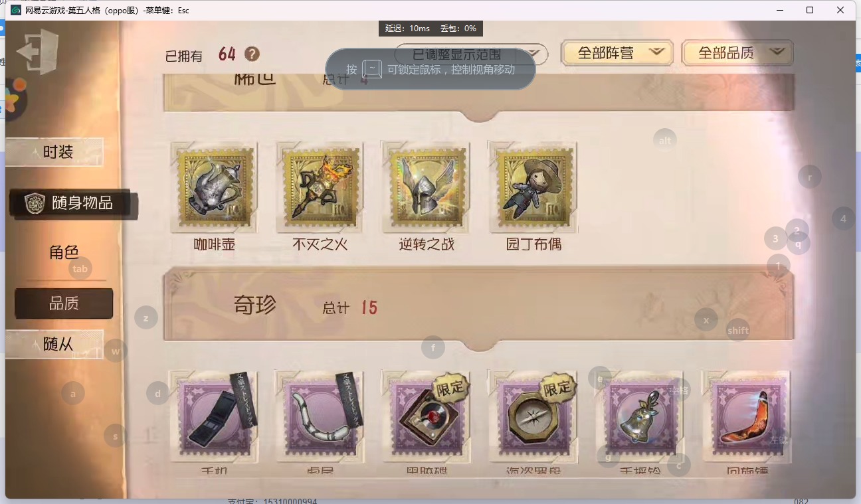The image size is (861, 504).
Task: Pick the 园丁布偶 doll item
Action: (x=532, y=187)
